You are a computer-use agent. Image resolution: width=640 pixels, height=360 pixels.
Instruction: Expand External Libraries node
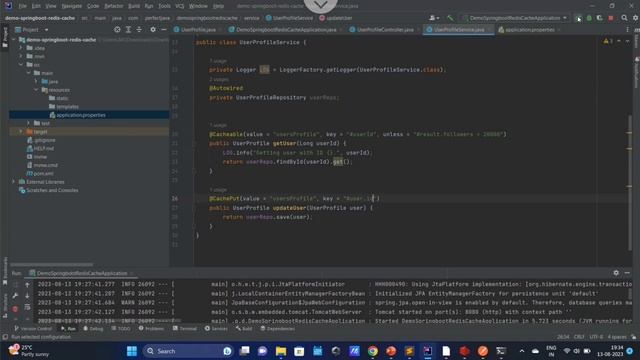13,182
